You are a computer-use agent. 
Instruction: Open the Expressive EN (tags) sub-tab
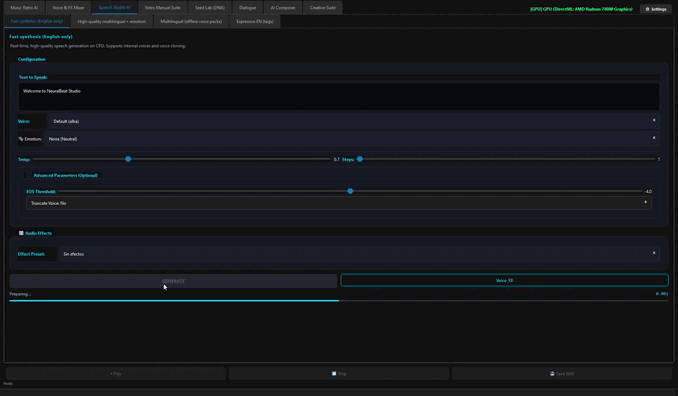255,21
